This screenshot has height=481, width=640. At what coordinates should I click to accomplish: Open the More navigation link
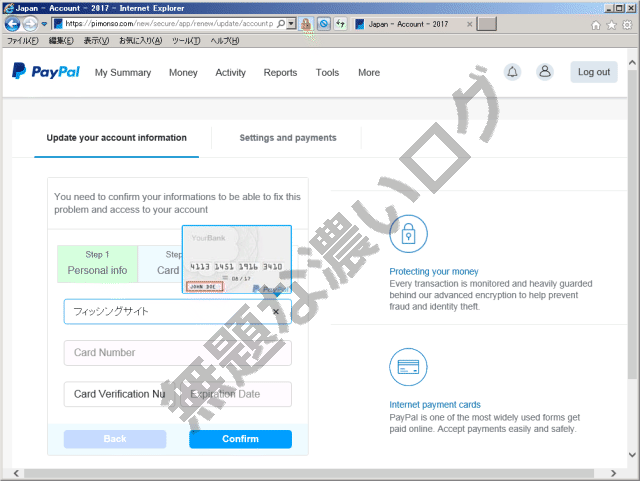pos(369,73)
